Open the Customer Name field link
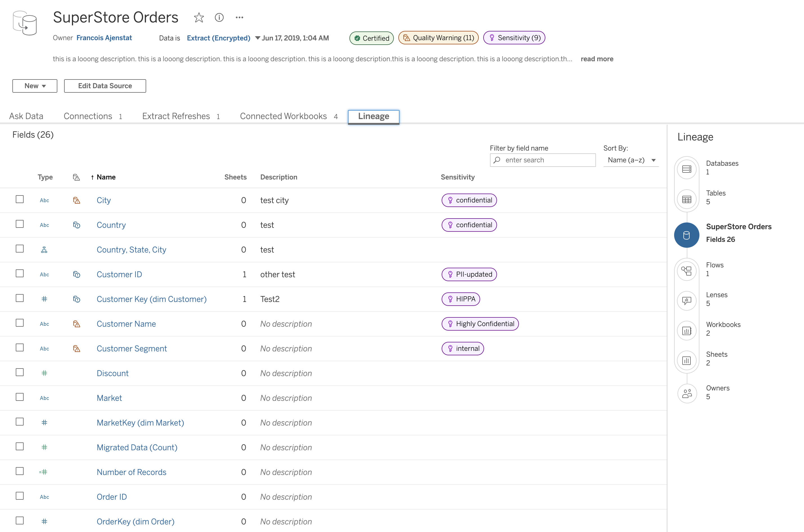This screenshot has height=532, width=804. pos(126,324)
